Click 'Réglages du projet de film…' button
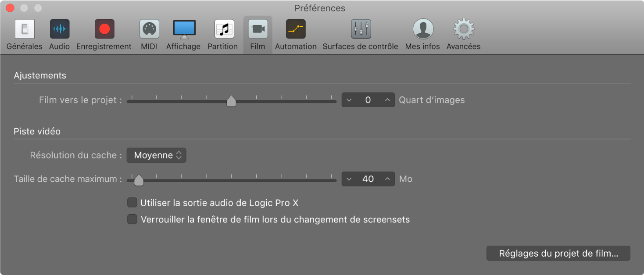This screenshot has height=275, width=644. click(558, 253)
